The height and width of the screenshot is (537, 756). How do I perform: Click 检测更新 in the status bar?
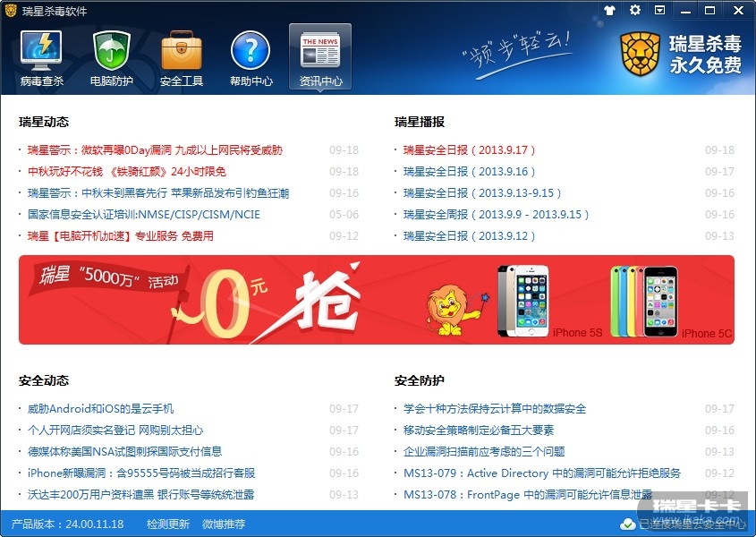(168, 524)
